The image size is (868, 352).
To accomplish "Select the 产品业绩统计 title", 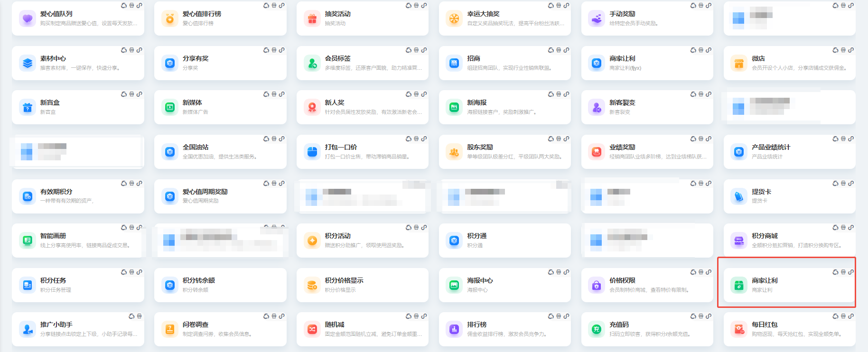I will [x=771, y=147].
